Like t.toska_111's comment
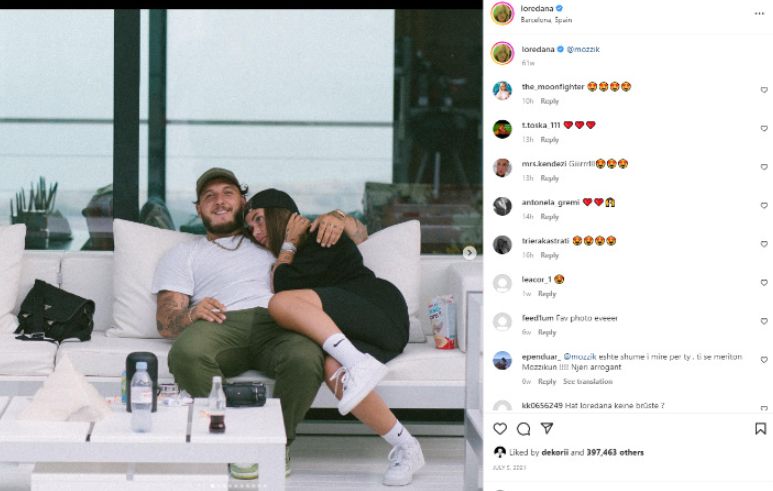The image size is (773, 491). (764, 128)
